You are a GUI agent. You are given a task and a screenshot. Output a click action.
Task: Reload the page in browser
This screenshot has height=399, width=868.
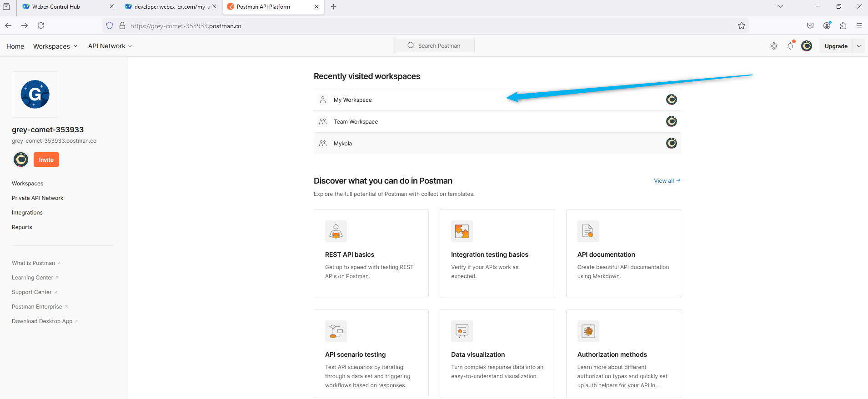[x=41, y=25]
